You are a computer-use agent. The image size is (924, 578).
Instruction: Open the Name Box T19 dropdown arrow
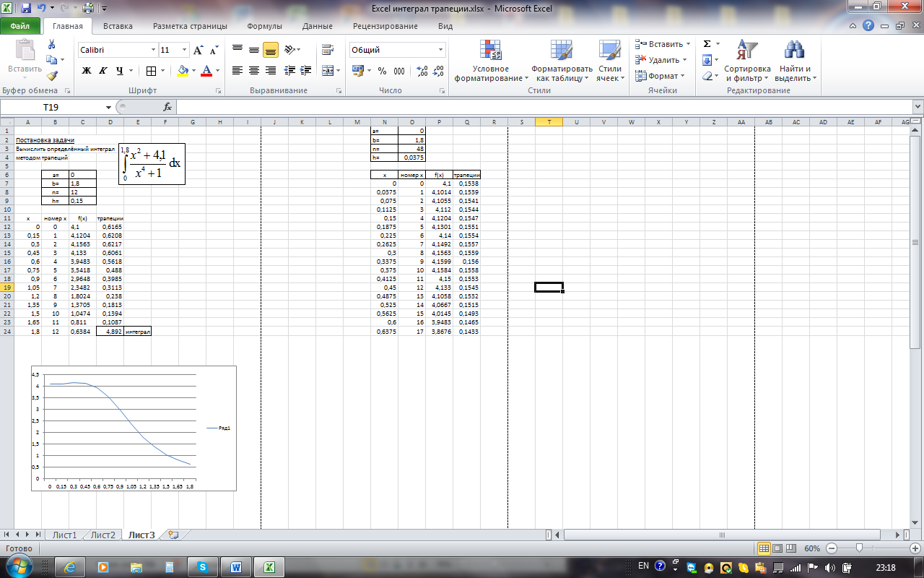[x=108, y=107]
